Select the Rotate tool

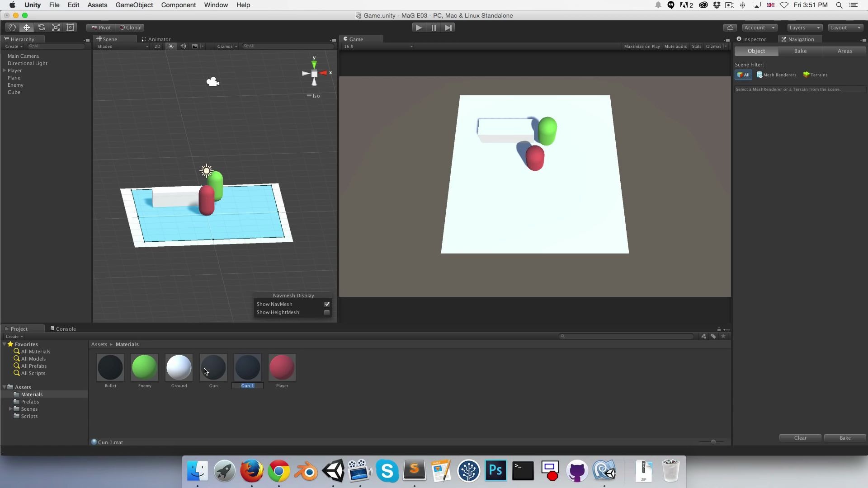click(x=41, y=28)
